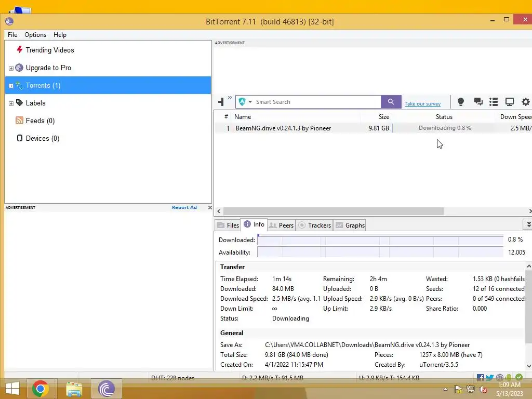Click the green checkmark network status icon
This screenshot has height=399, width=532.
pos(519,377)
